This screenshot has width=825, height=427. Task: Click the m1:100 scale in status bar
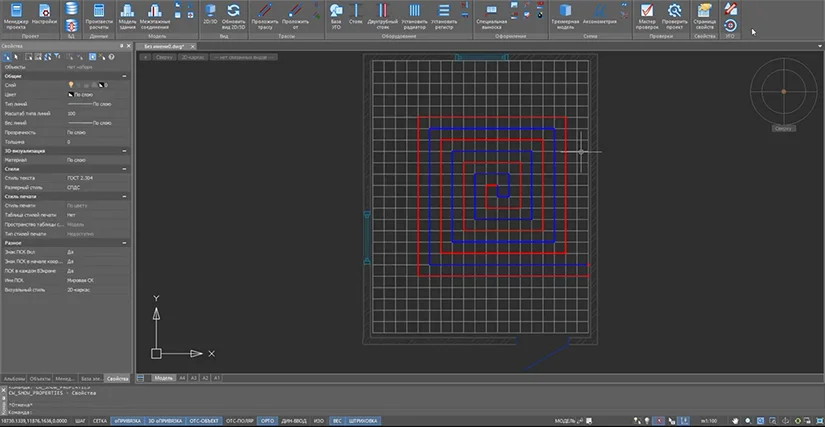[x=711, y=421]
